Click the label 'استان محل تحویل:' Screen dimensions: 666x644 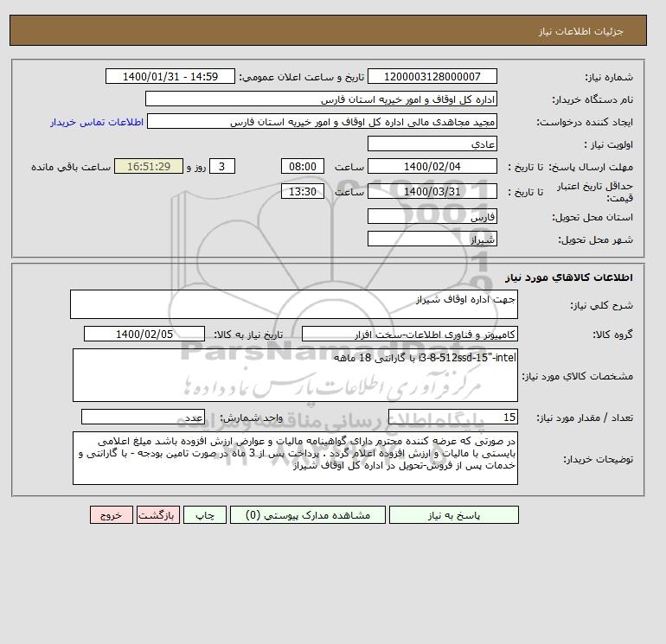(592, 217)
